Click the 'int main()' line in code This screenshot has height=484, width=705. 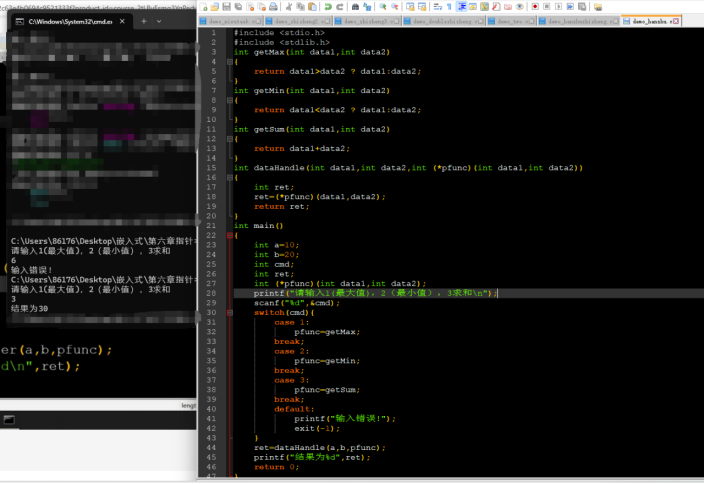(259, 225)
